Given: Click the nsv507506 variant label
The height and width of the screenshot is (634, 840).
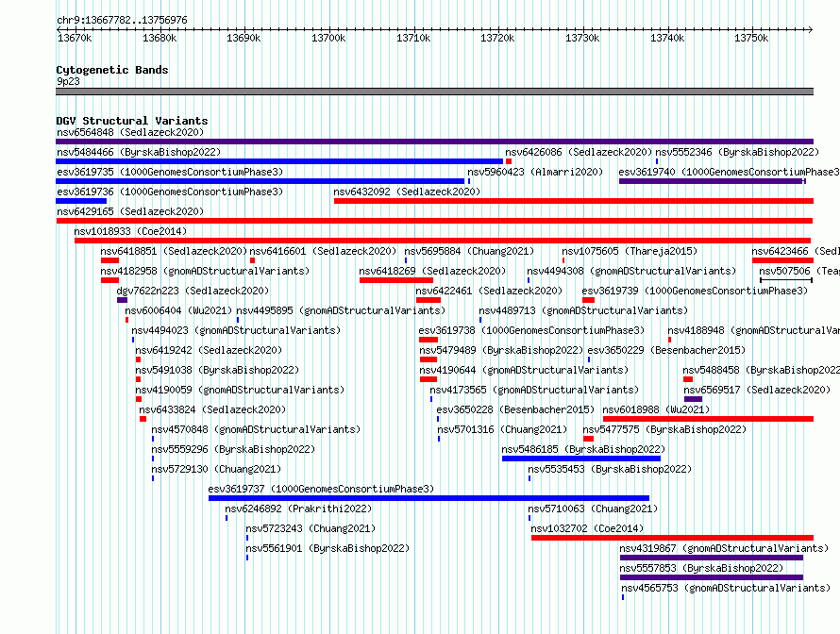Looking at the screenshot, I should [799, 271].
